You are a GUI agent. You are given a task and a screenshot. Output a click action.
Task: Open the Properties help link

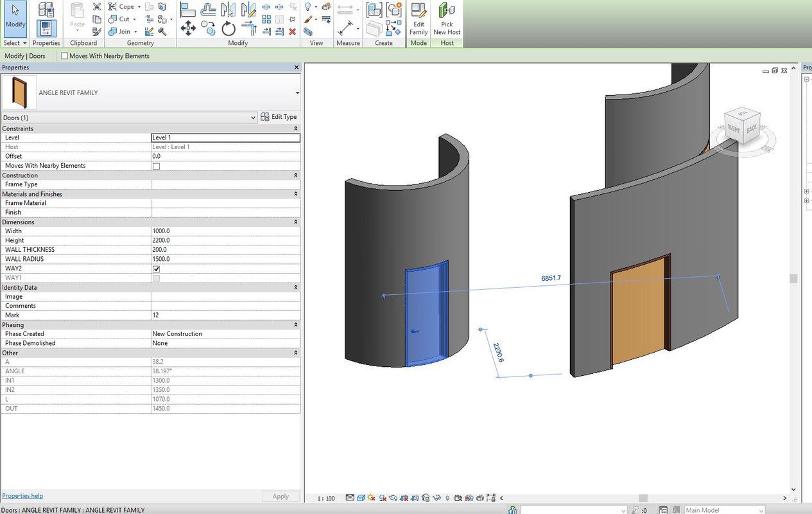coord(22,495)
